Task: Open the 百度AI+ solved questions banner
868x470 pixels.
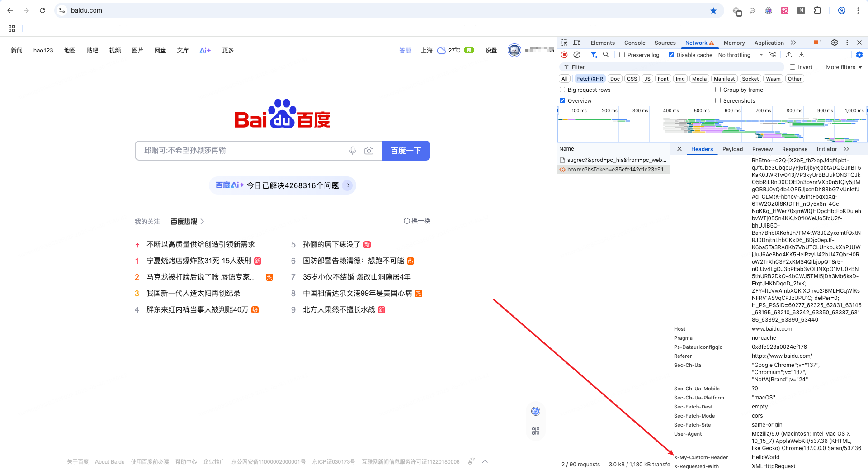Action: (x=283, y=185)
